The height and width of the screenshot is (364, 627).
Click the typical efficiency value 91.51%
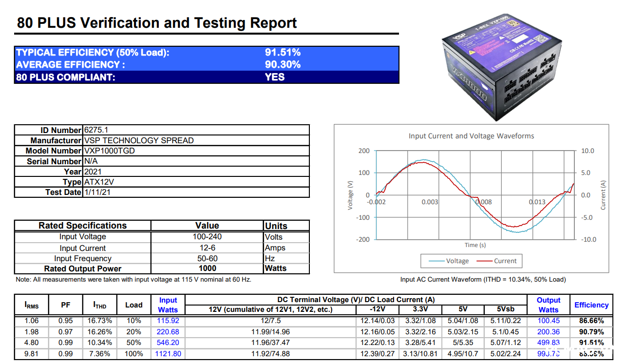click(283, 52)
